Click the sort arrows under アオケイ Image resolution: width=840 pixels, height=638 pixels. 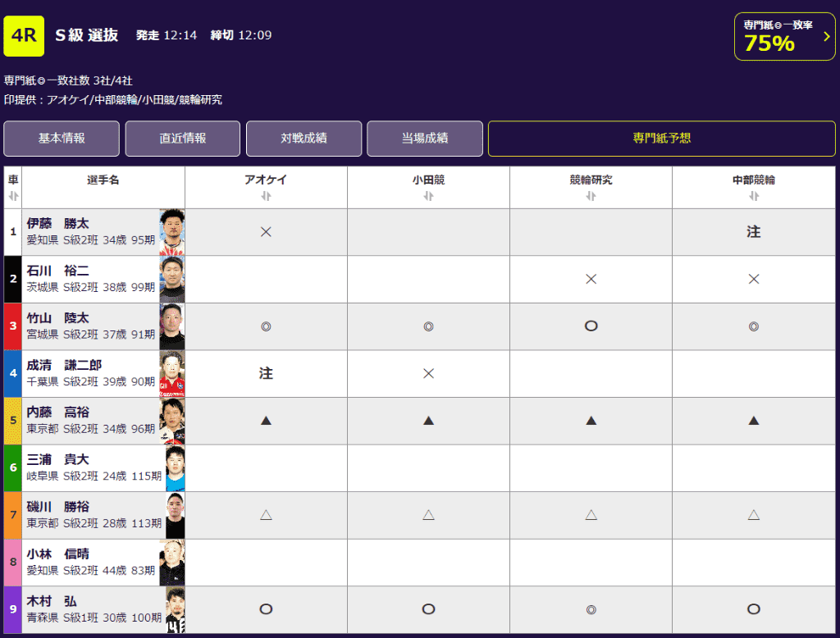(x=266, y=196)
